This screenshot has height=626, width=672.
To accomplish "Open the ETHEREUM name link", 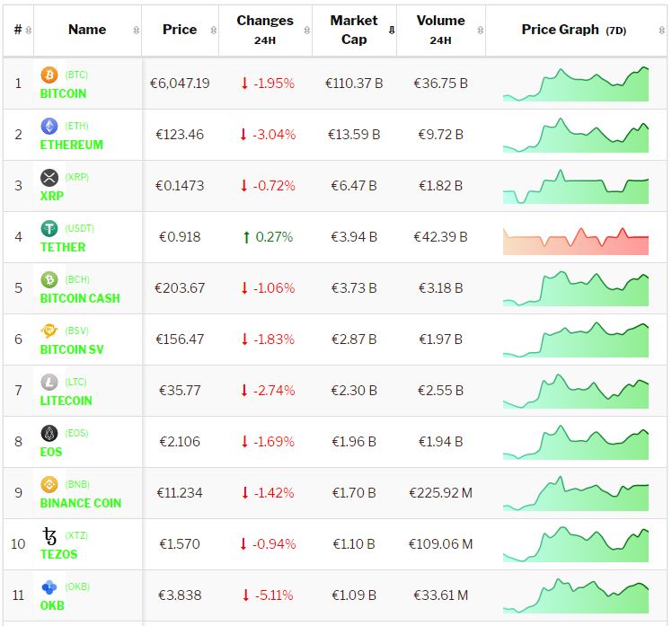I will [x=71, y=145].
